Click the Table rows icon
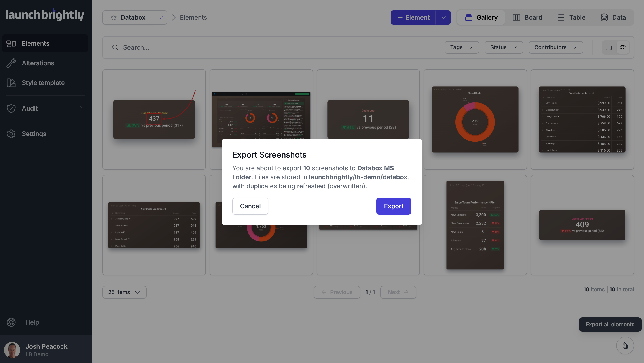The height and width of the screenshot is (363, 644). (x=561, y=17)
